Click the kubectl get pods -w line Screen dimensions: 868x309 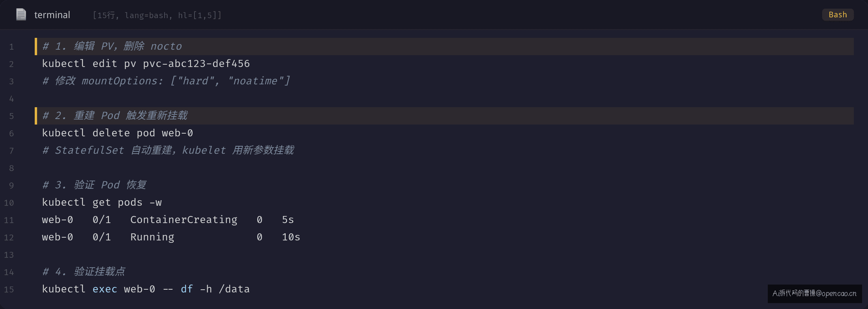pos(102,203)
